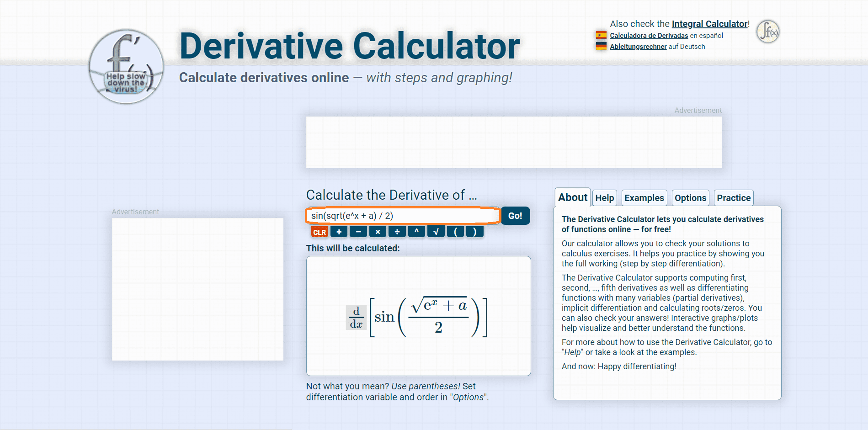
Task: Click the rendered formula preview
Action: pyautogui.click(x=418, y=316)
